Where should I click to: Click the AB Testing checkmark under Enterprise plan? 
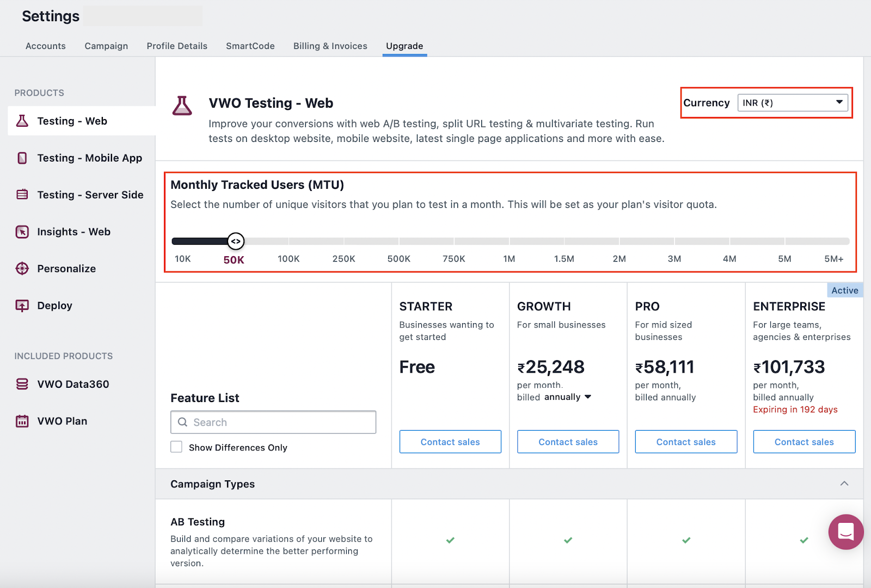(804, 540)
